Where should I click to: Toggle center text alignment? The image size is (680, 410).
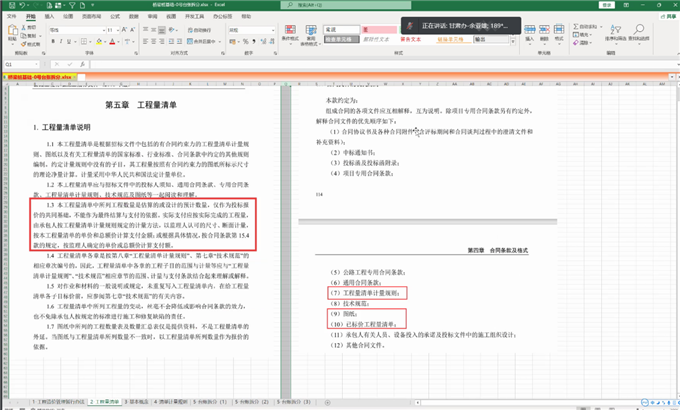(x=154, y=42)
